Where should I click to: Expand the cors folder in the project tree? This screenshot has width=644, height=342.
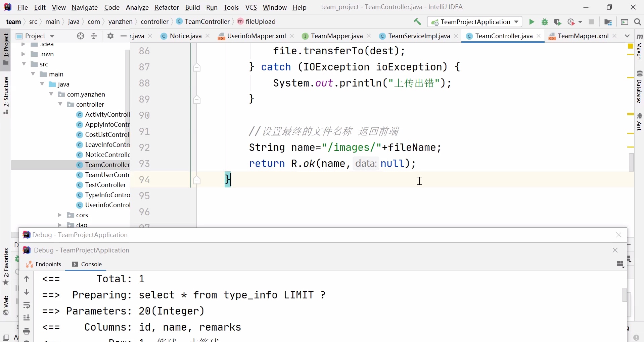click(59, 215)
